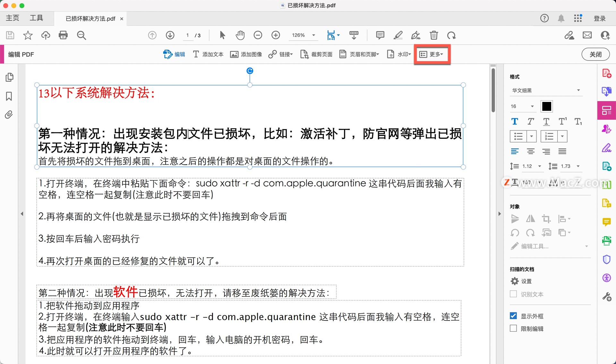The height and width of the screenshot is (364, 616).
Task: Select the 链接 (Link) tool
Action: tap(280, 54)
